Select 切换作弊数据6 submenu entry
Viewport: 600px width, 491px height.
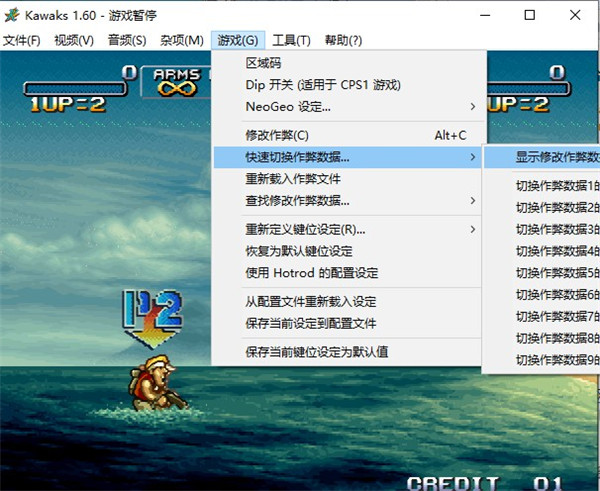(x=542, y=295)
